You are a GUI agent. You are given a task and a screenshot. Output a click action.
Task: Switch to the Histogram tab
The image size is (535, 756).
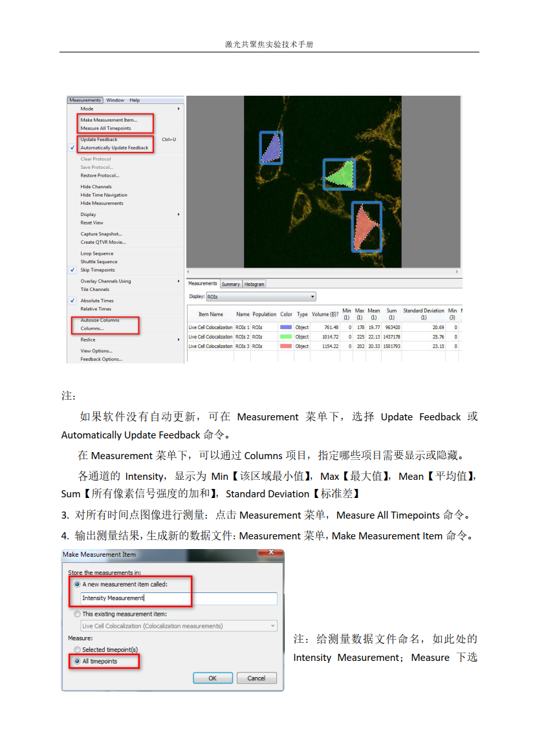(254, 284)
